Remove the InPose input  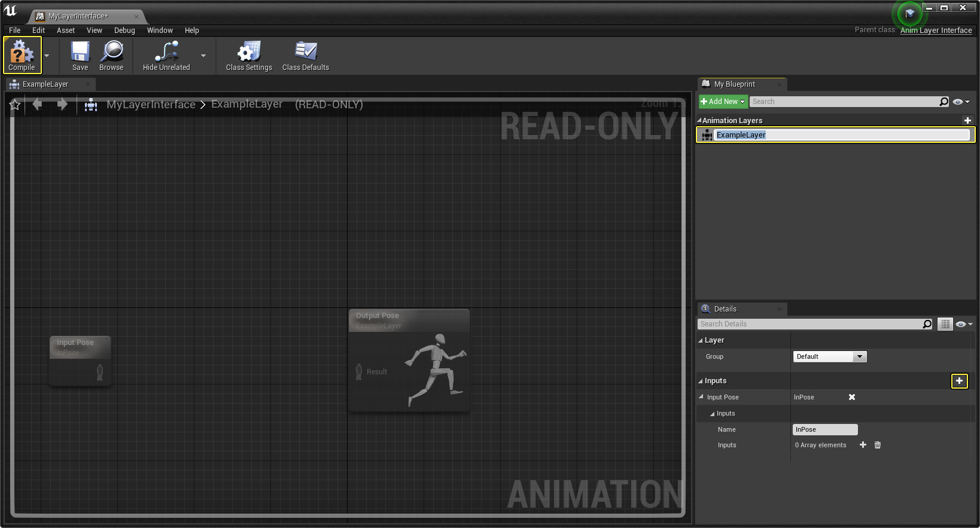click(852, 397)
